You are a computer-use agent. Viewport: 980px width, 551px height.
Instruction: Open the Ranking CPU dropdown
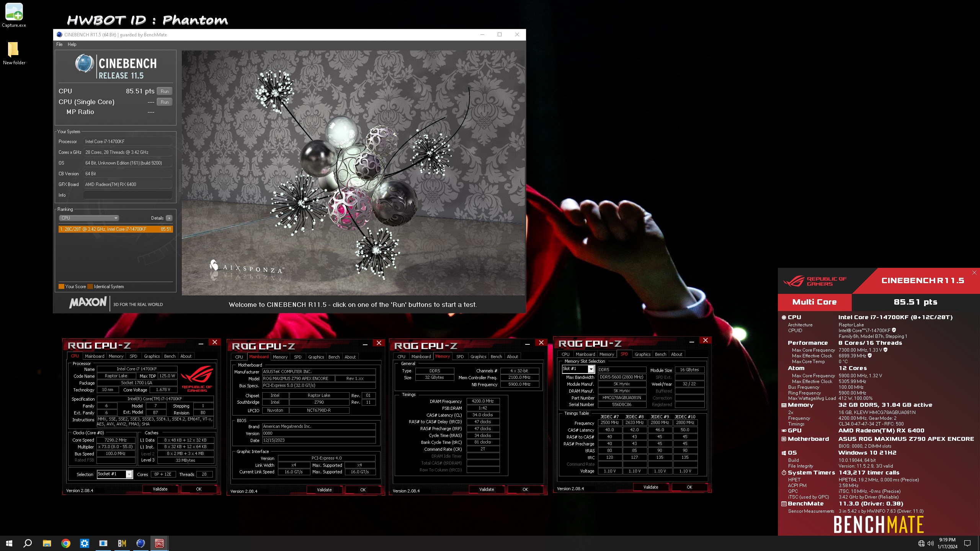pyautogui.click(x=89, y=218)
